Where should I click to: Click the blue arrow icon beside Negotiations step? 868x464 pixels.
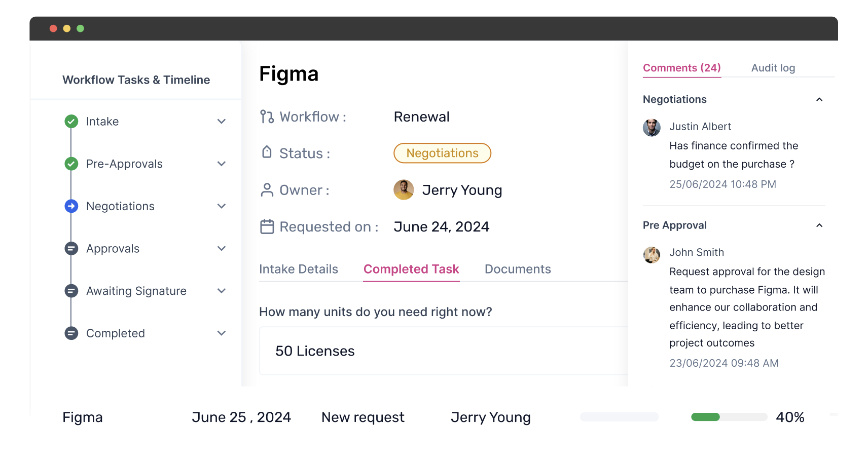71,206
